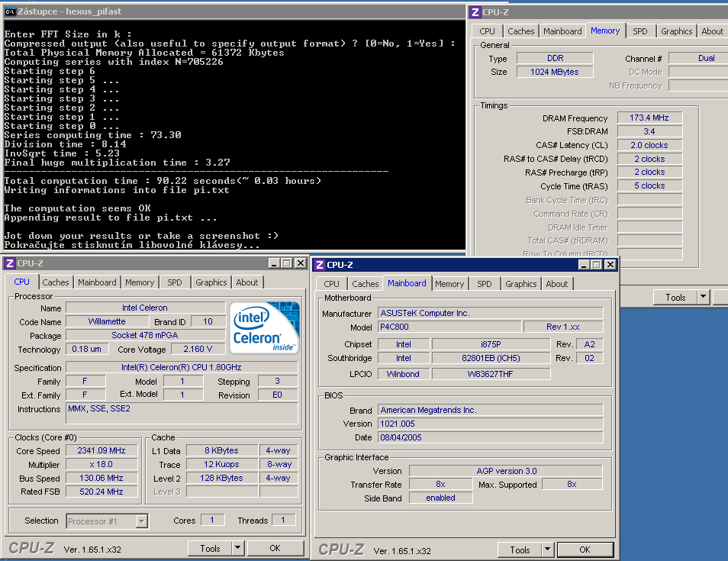Click the Tools button in the Mainboard window
Image resolution: width=728 pixels, height=561 pixels.
pyautogui.click(x=520, y=550)
